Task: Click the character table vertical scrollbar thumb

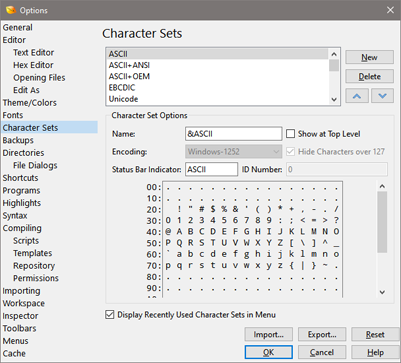Action: pyautogui.click(x=382, y=222)
